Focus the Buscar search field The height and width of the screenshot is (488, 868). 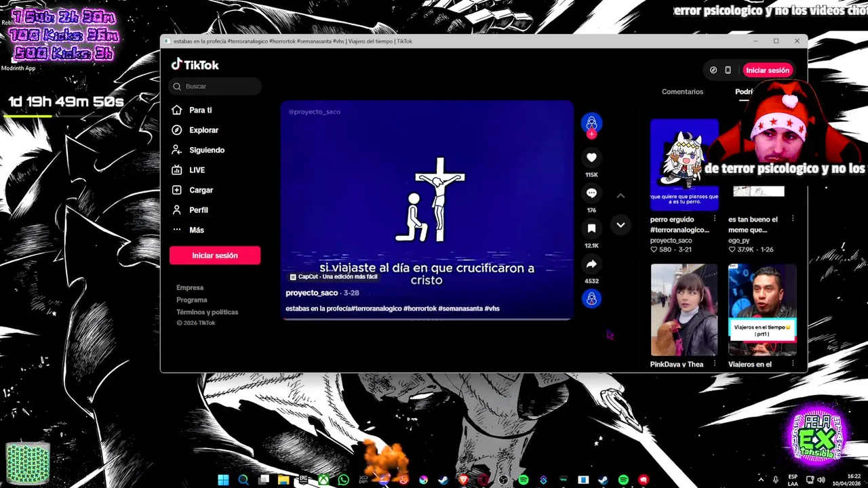(215, 86)
